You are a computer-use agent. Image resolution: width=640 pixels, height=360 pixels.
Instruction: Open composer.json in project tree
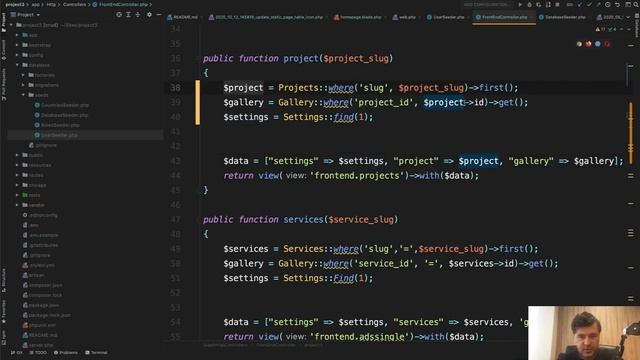click(x=42, y=285)
